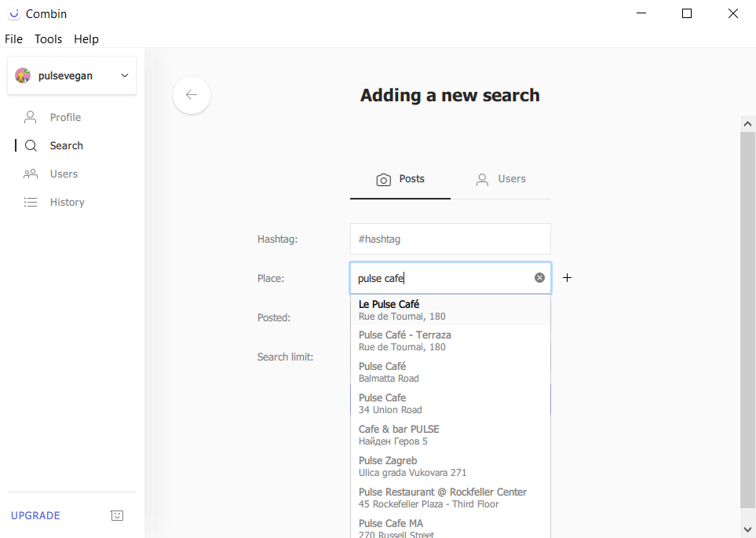Maximize the Combin window
Screen dimensions: 756x538
pos(687,13)
